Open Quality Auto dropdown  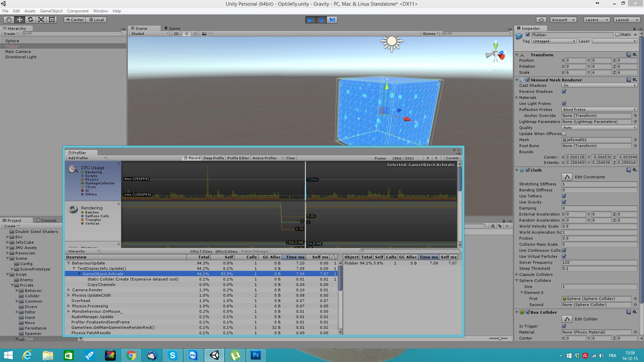pyautogui.click(x=599, y=128)
